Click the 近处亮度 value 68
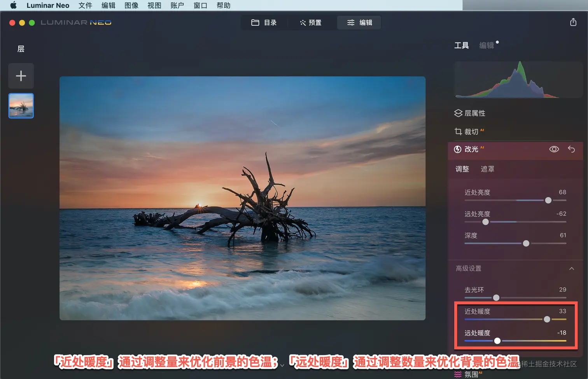588x379 pixels. (562, 192)
